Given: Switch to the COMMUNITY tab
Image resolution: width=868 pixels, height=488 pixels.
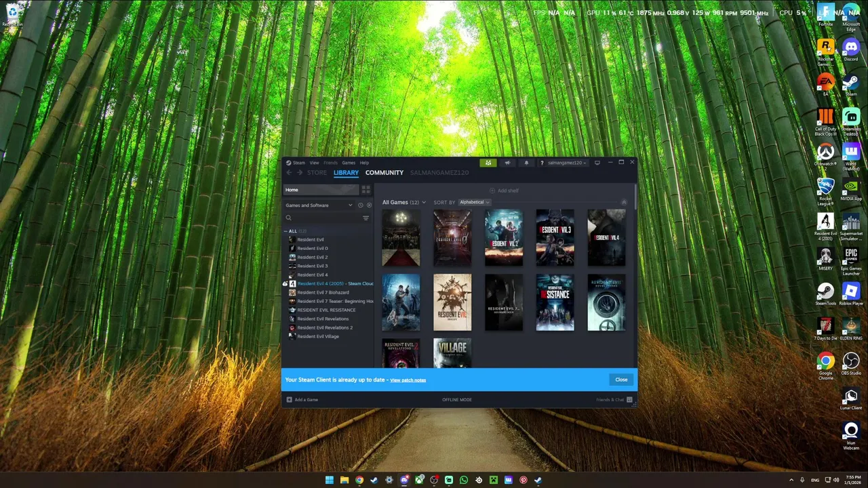Looking at the screenshot, I should 384,173.
